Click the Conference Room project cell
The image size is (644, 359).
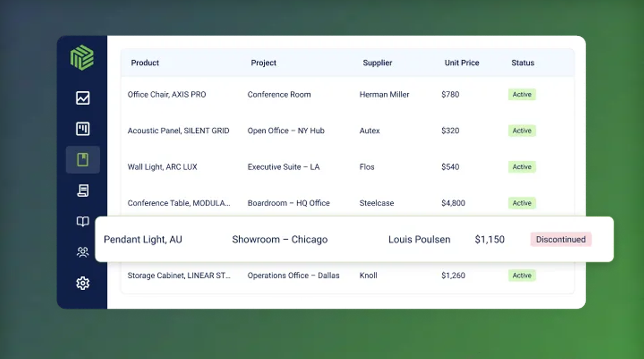279,94
